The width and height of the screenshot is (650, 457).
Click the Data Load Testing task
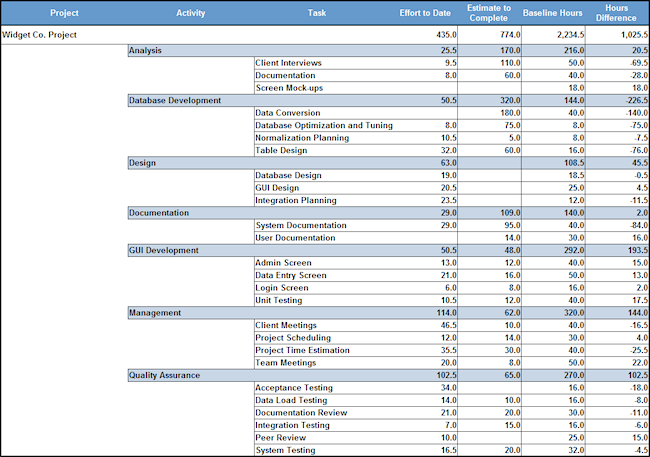click(291, 400)
